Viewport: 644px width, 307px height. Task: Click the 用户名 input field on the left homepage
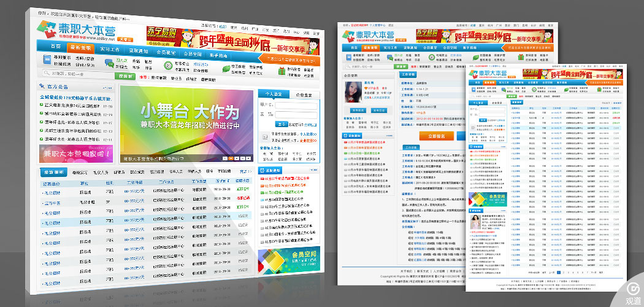296,106
